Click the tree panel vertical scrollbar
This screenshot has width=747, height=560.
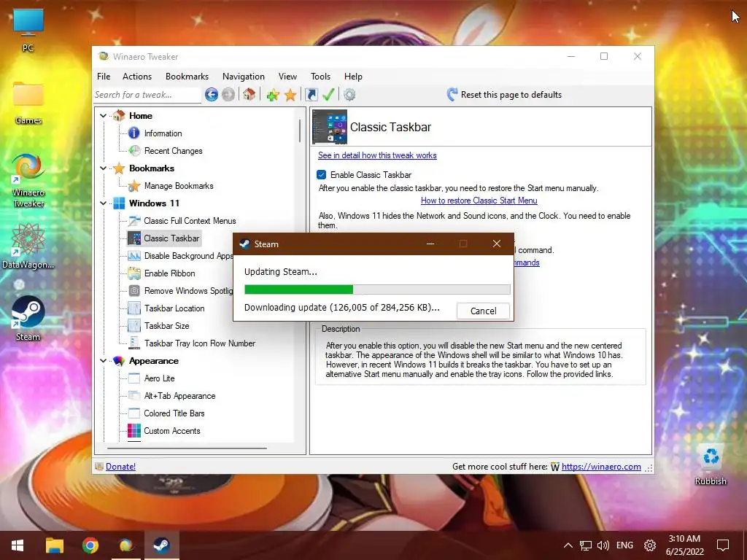pyautogui.click(x=300, y=131)
